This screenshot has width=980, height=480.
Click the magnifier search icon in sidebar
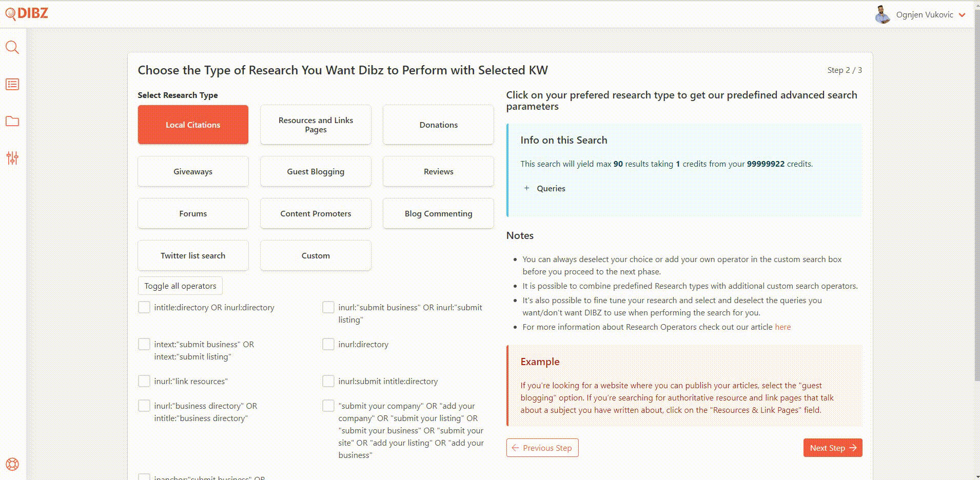tap(12, 48)
